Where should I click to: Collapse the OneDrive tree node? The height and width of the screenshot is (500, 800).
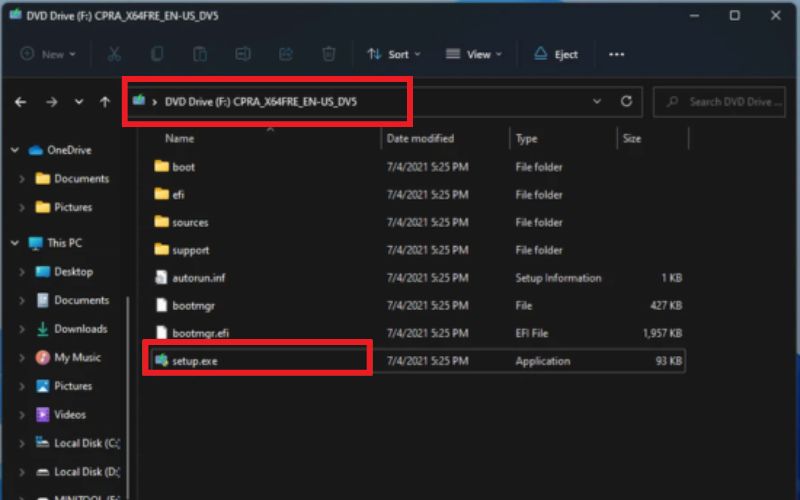(x=15, y=150)
